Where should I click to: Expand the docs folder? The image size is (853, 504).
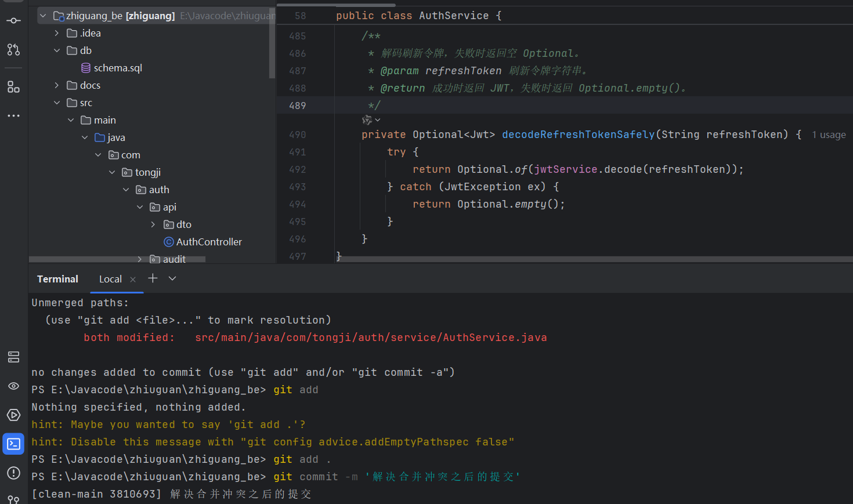(57, 85)
